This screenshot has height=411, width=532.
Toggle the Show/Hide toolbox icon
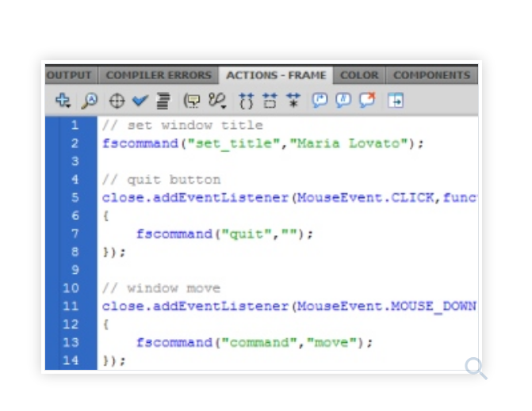click(x=396, y=101)
